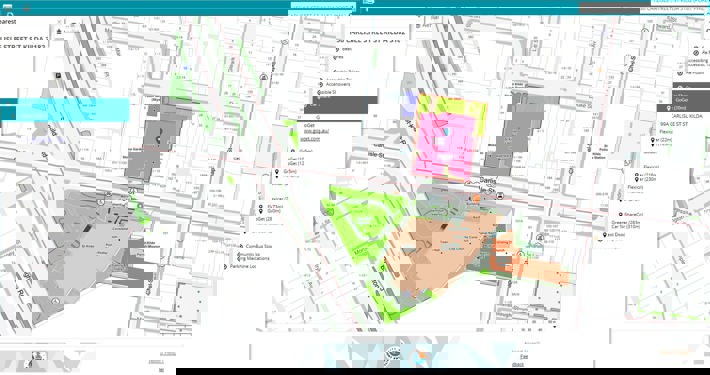Select the parking P icon in the left panel

pos(58,75)
